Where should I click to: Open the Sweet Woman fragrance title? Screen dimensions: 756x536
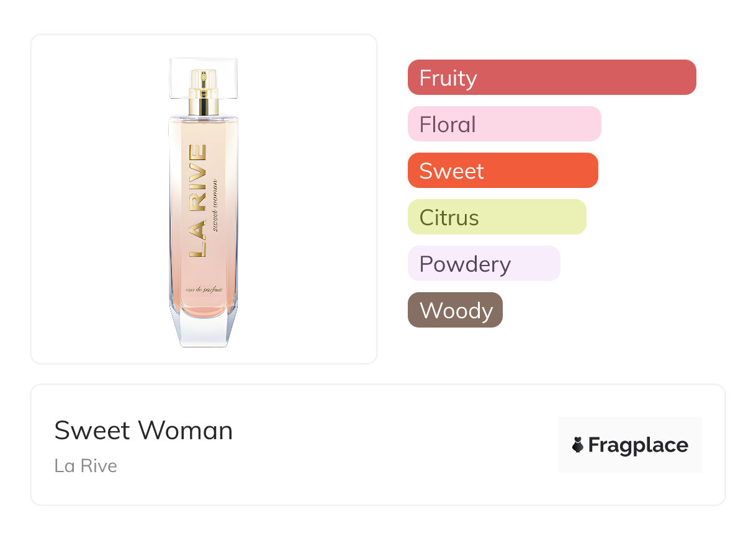143,431
